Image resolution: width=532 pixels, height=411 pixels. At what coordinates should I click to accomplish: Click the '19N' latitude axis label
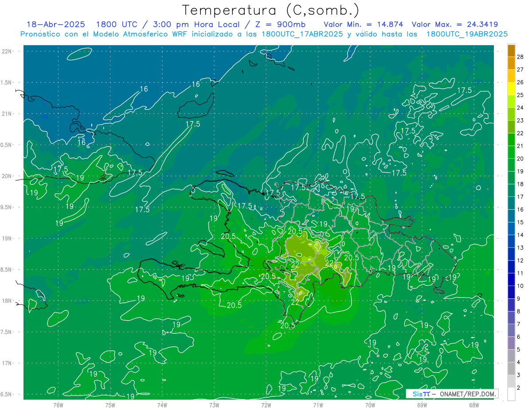[7, 238]
